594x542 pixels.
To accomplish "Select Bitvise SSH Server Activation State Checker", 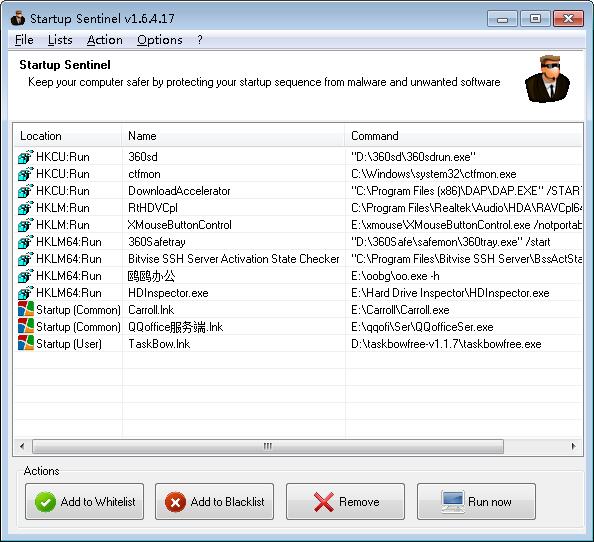I will (x=234, y=259).
